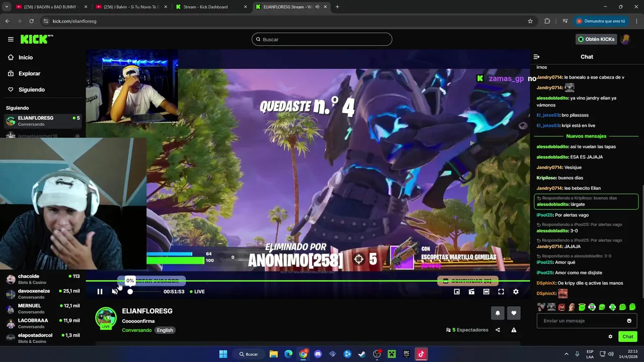Screen dimensions: 644x362
Task: Open Steam from the taskbar
Action: pyautogui.click(x=362, y=354)
